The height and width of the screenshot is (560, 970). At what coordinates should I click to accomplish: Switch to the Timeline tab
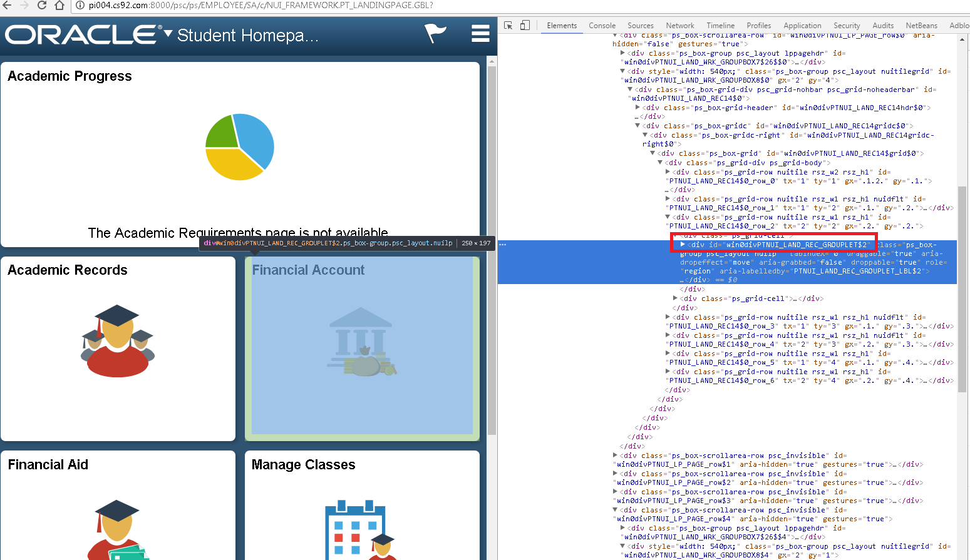point(721,26)
